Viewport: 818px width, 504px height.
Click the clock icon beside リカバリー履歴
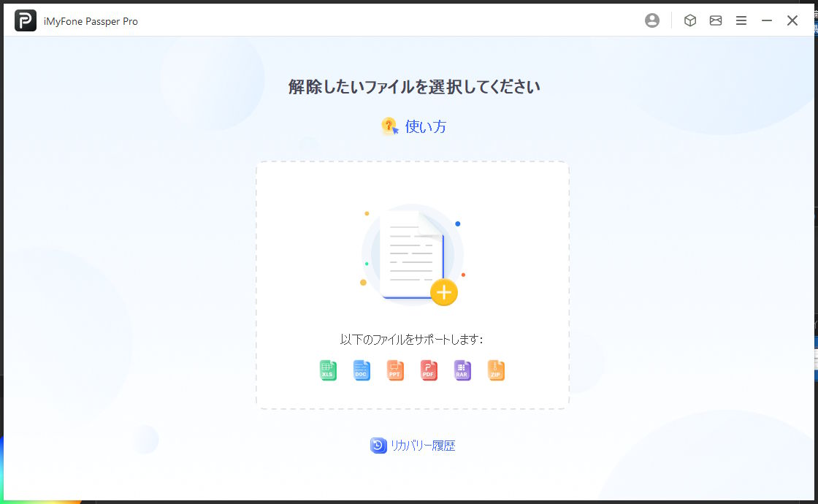pos(378,446)
